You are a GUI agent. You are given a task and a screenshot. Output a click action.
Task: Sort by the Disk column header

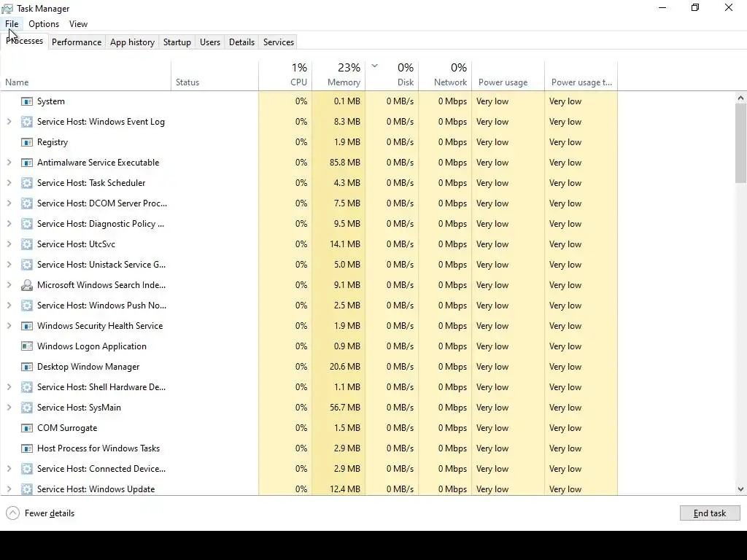392,76
